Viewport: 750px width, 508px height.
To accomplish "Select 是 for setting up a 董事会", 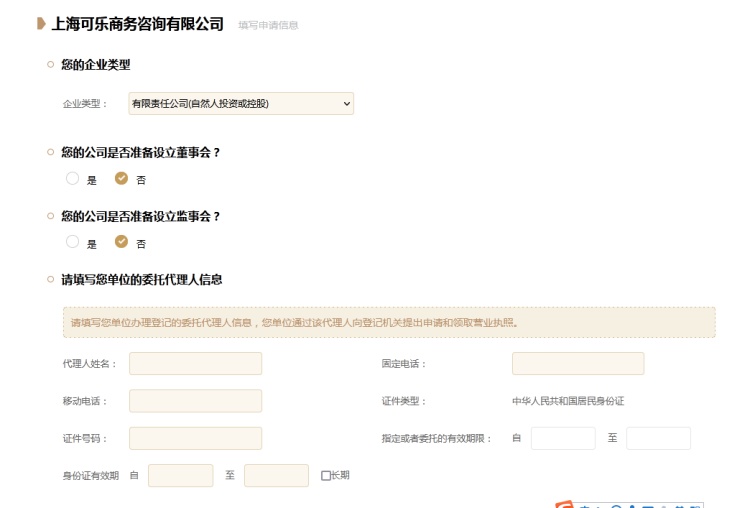I will click(72, 178).
